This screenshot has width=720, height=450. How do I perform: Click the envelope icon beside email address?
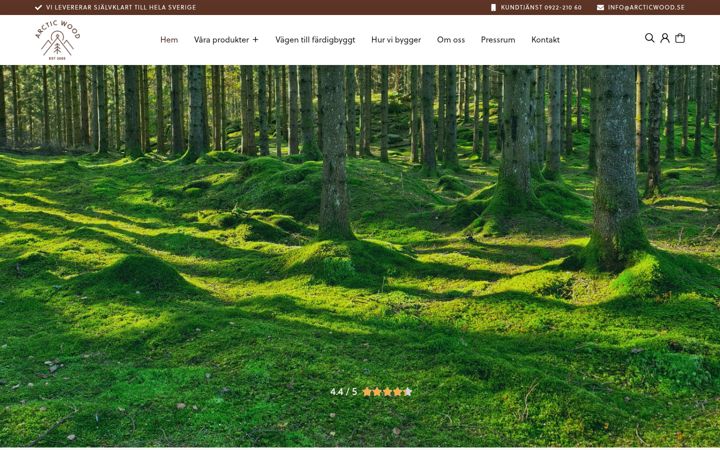[600, 7]
